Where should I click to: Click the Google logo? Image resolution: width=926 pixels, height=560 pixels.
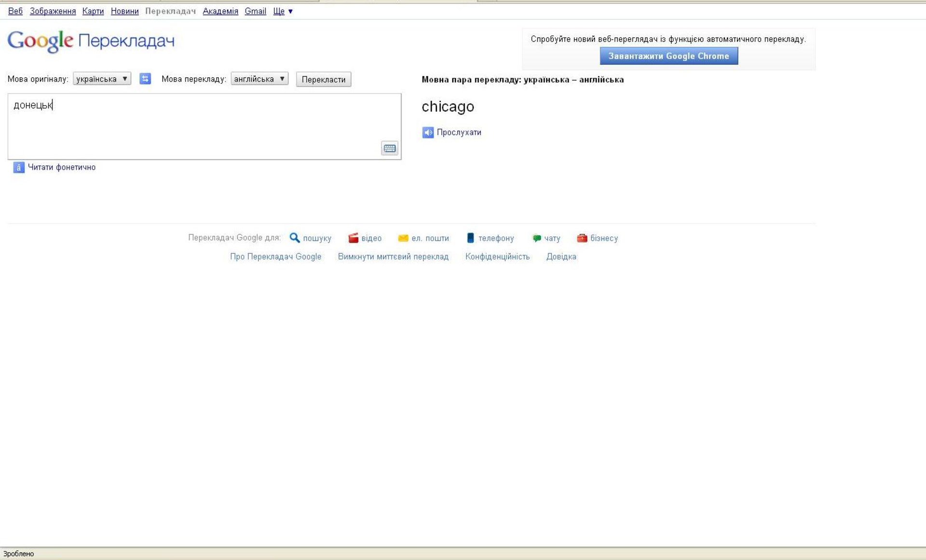click(41, 41)
